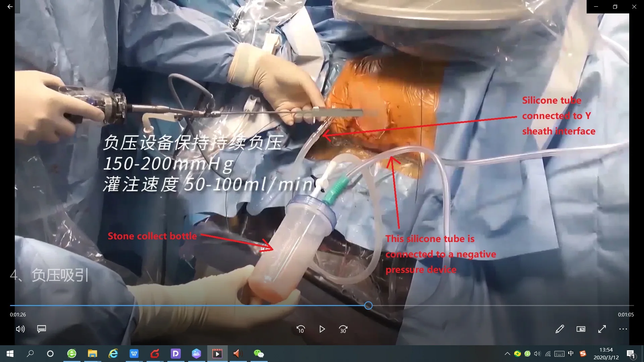Open Windows Search from the taskbar
The width and height of the screenshot is (644, 362).
(x=30, y=354)
